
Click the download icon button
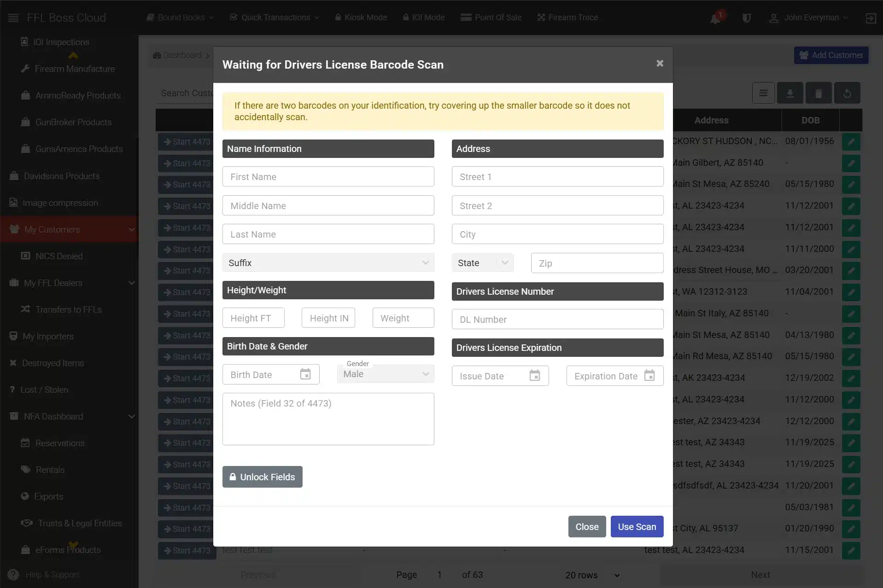(790, 93)
